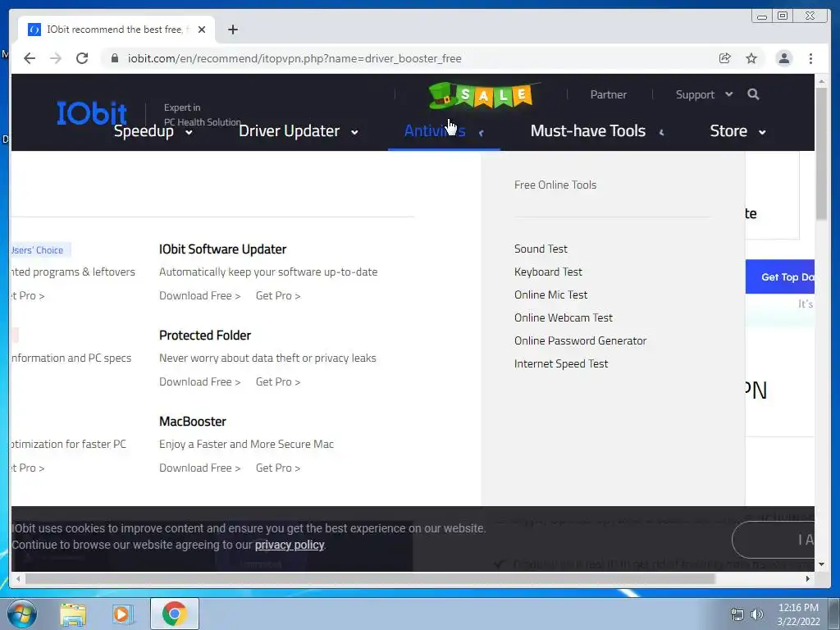This screenshot has height=630, width=840.
Task: Click the taskbar clock showing 12:16 PM
Action: (x=798, y=614)
